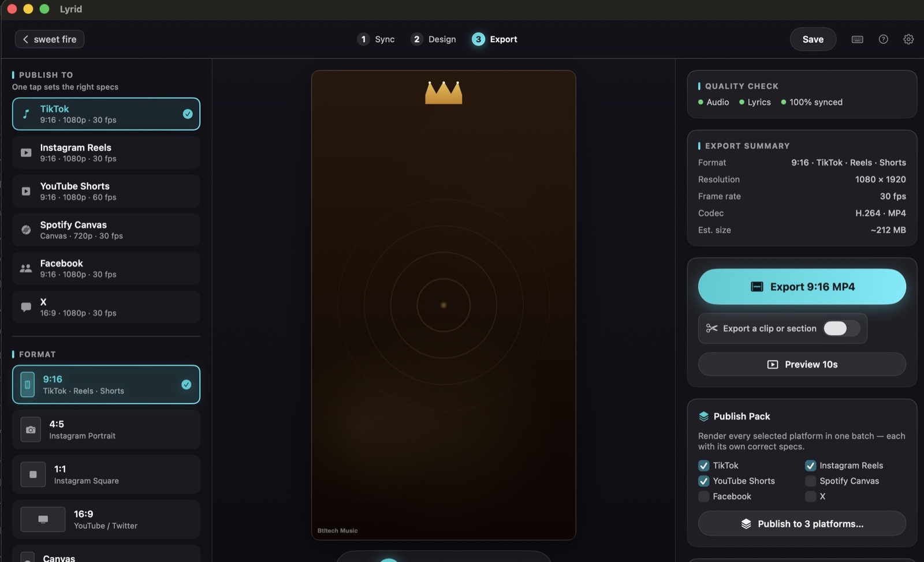Open keyboard shortcuts icon in header
The image size is (924, 562).
click(x=858, y=39)
